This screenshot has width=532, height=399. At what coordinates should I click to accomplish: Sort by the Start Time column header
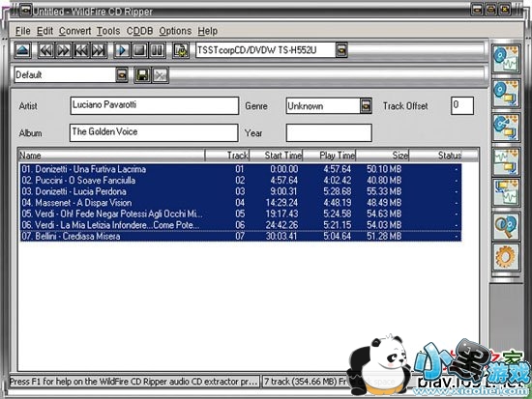click(277, 156)
